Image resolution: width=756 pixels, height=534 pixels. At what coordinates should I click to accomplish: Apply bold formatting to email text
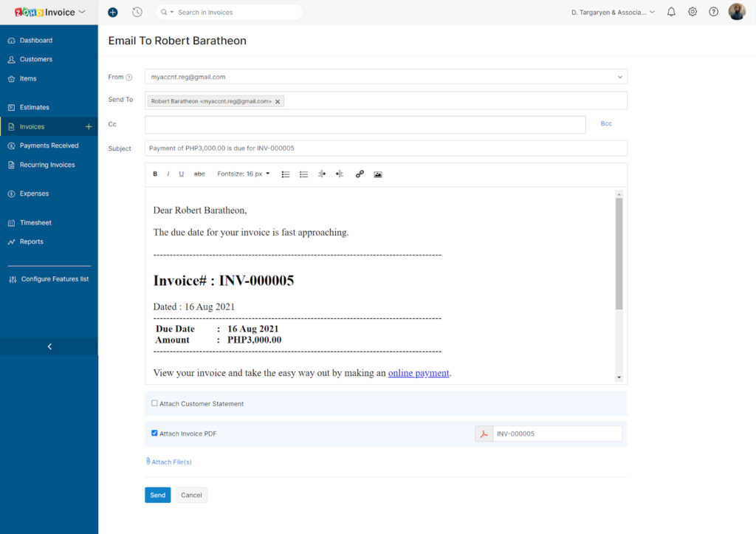click(x=154, y=174)
